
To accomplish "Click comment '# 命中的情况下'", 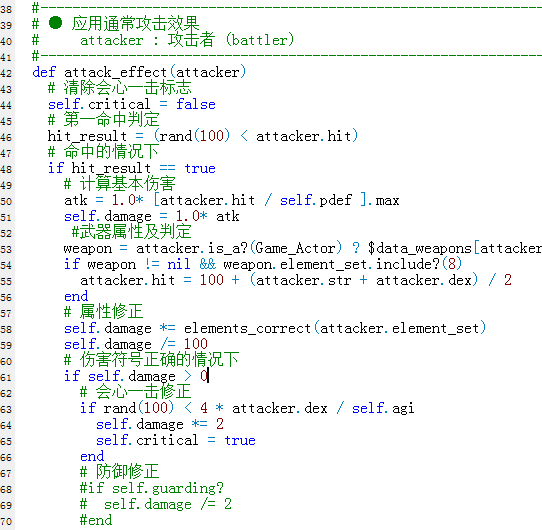I will [x=104, y=152].
